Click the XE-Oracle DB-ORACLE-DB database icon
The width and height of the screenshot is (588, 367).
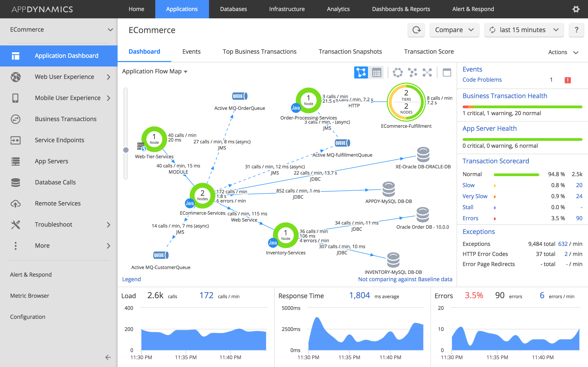[x=423, y=154]
